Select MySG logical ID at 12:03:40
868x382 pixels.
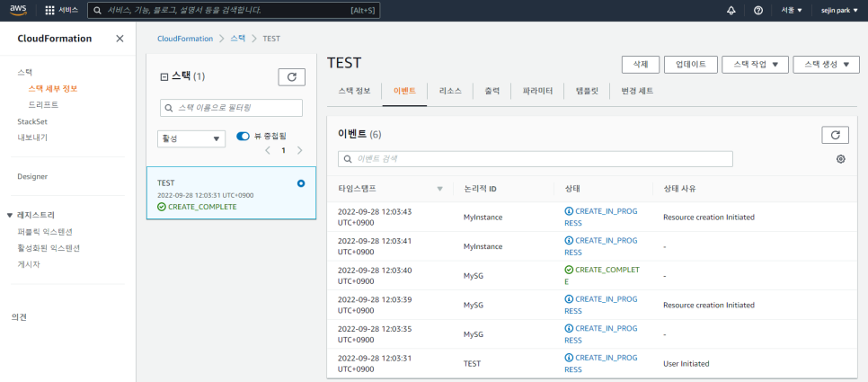point(473,276)
